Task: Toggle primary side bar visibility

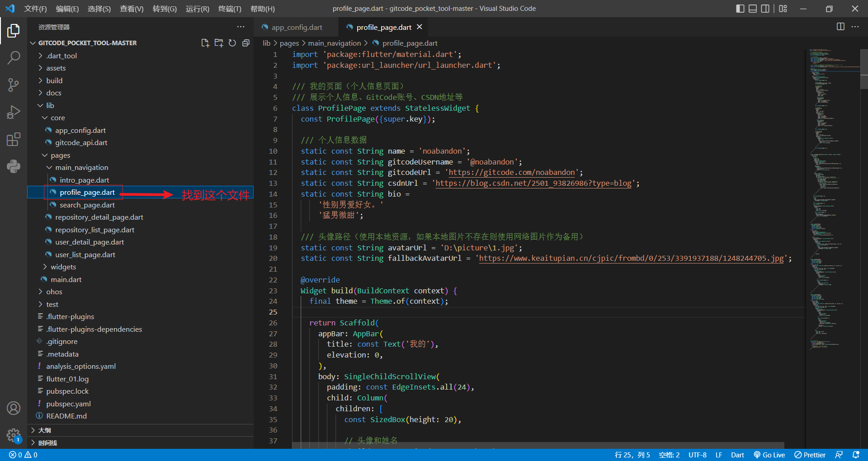Action: pyautogui.click(x=740, y=9)
